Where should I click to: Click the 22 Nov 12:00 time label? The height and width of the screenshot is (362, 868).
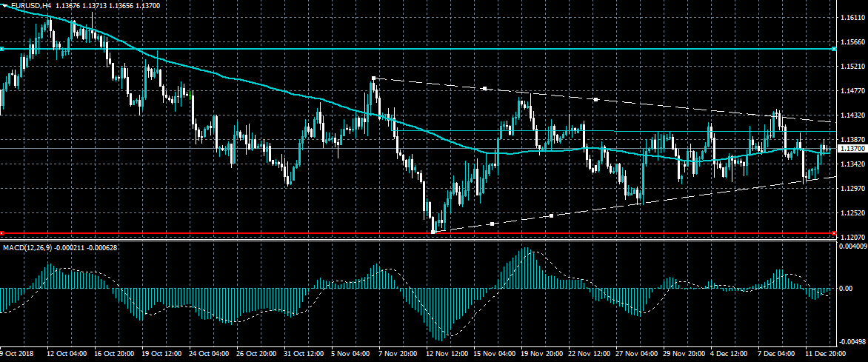click(x=589, y=353)
